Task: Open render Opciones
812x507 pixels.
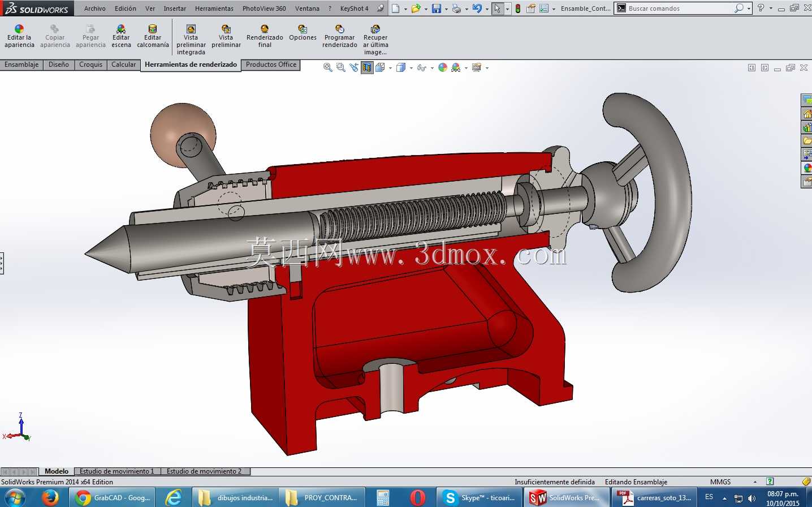Action: [303, 33]
